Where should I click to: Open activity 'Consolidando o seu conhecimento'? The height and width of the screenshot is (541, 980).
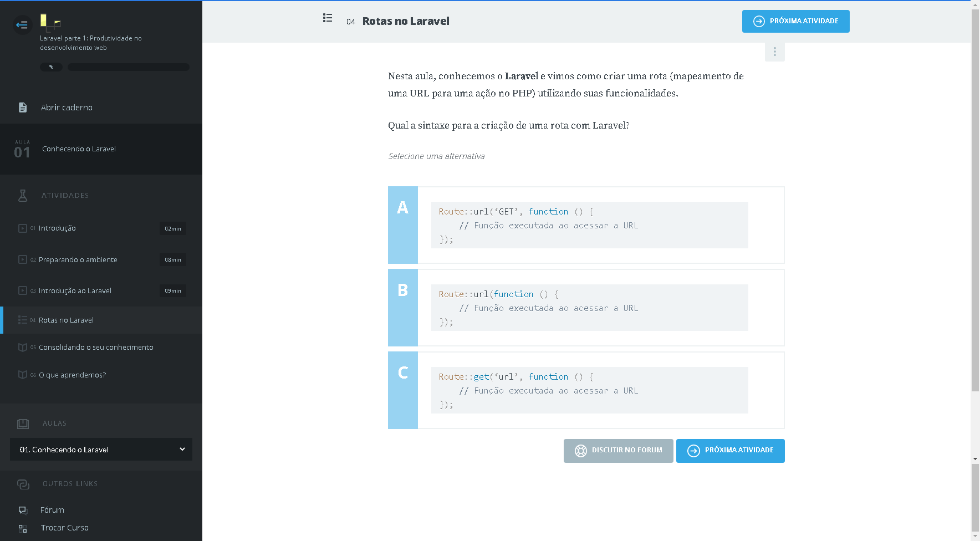(96, 348)
